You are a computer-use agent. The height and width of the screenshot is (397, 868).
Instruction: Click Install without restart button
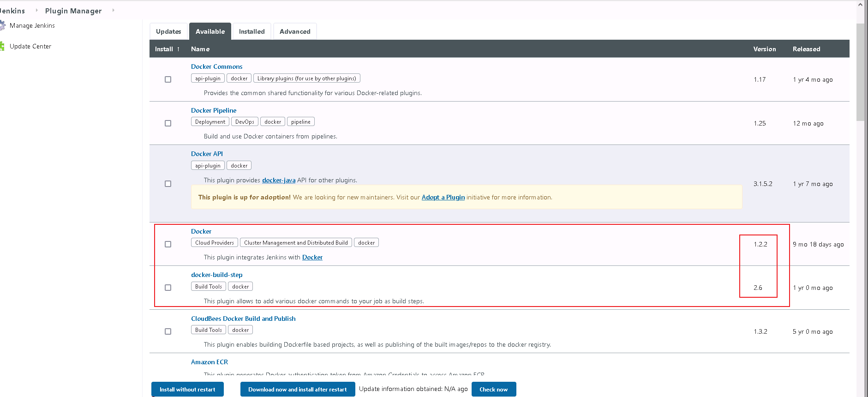coord(187,389)
